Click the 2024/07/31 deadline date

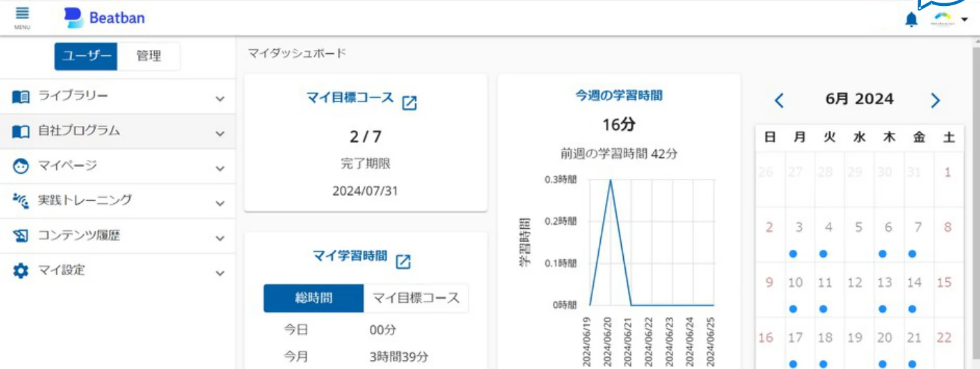pos(365,191)
